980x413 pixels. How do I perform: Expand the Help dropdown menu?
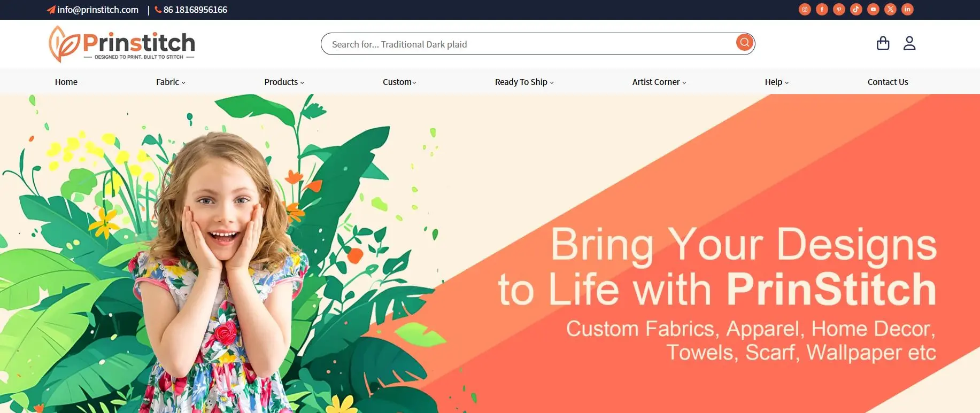pos(777,82)
